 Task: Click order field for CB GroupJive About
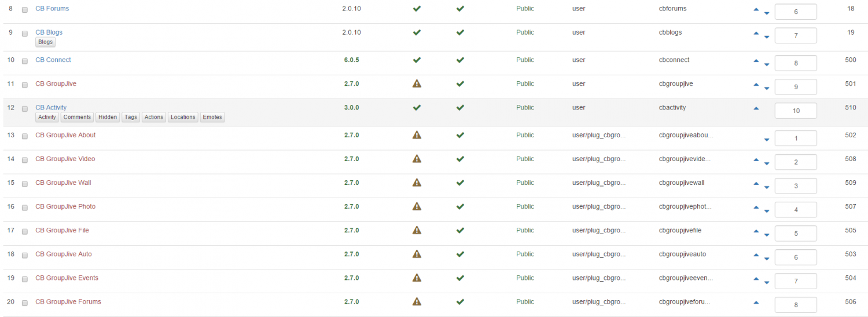(x=796, y=139)
